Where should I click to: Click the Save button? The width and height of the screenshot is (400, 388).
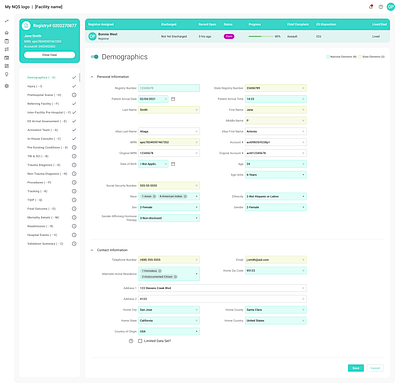coord(356,368)
